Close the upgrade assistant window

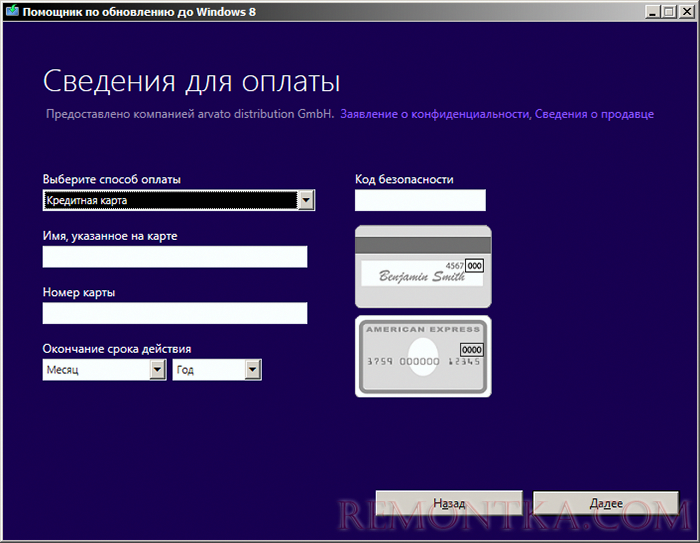(686, 12)
